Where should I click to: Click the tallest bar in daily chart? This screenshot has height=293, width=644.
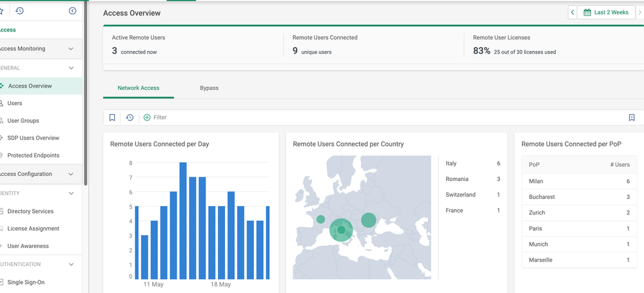click(183, 221)
